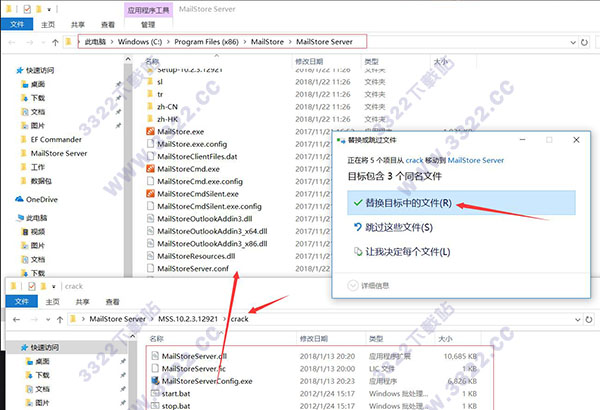600x410 pixels.
Task: Select MailStoreServer.lic in crack folder
Action: coord(193,368)
